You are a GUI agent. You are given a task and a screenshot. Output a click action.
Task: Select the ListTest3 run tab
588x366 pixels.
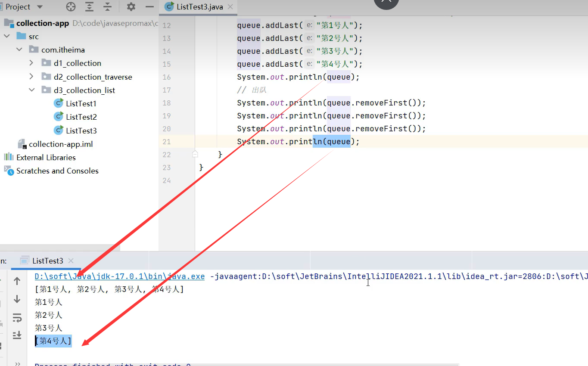point(47,261)
